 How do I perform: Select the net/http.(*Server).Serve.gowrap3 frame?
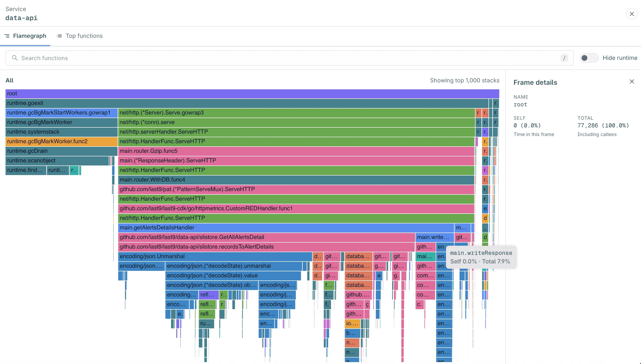(296, 113)
